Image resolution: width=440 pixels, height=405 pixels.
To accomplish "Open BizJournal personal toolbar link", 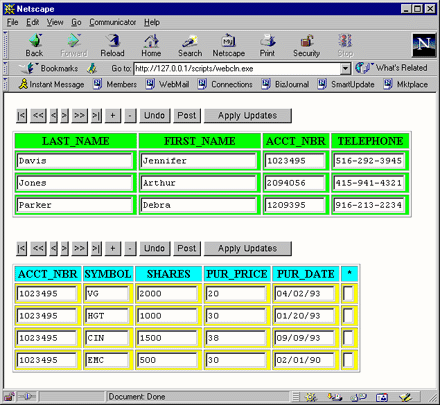I will pyautogui.click(x=285, y=84).
